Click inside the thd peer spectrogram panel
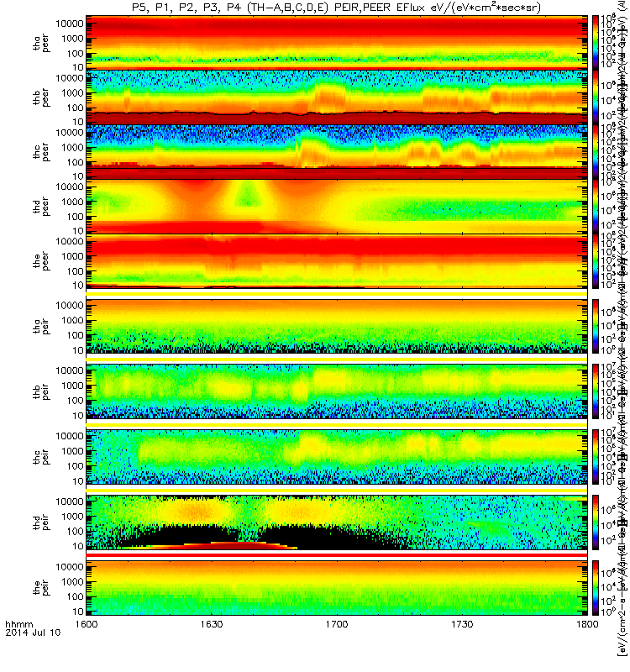 click(x=337, y=205)
